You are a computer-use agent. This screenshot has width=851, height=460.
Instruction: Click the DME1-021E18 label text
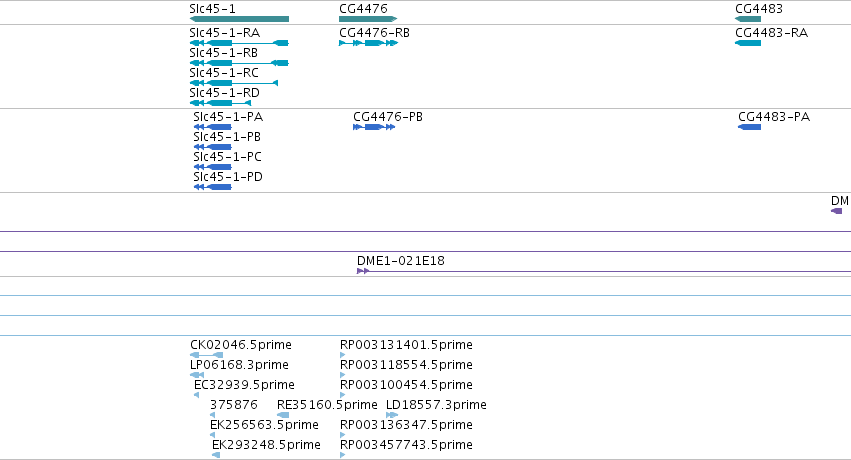401,261
